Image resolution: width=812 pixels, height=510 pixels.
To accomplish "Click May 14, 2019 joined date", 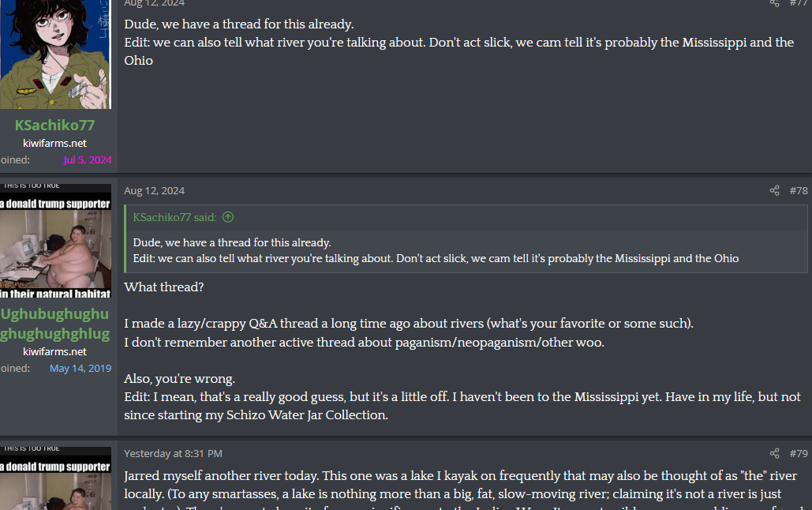I will tap(80, 369).
